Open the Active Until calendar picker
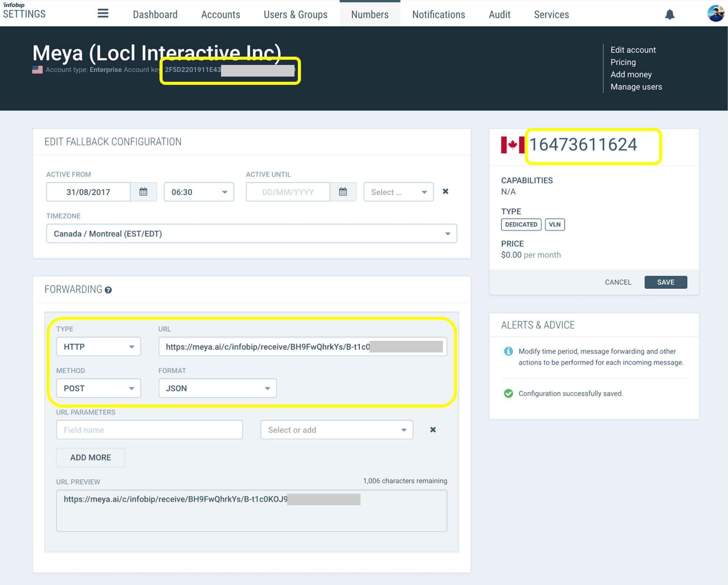The image size is (728, 585). pyautogui.click(x=343, y=192)
